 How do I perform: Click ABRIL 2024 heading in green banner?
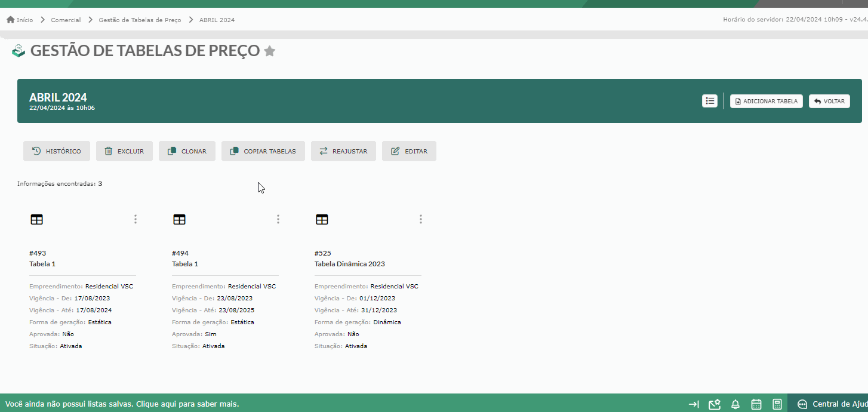click(58, 97)
